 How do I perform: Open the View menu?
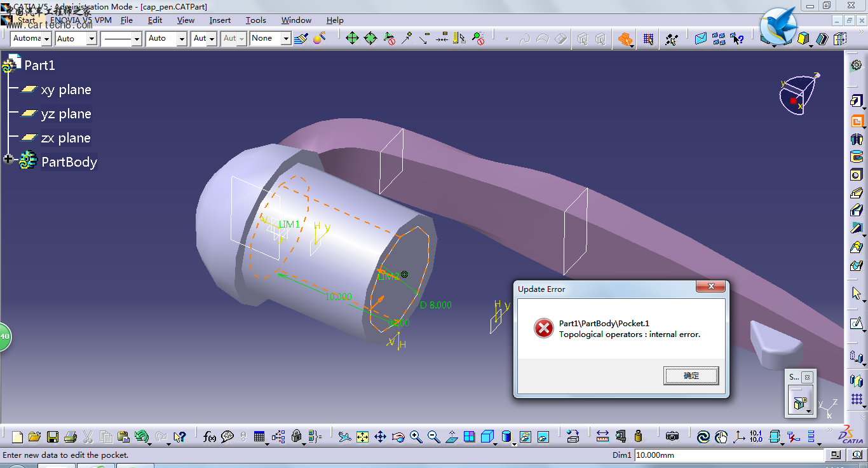pos(186,20)
